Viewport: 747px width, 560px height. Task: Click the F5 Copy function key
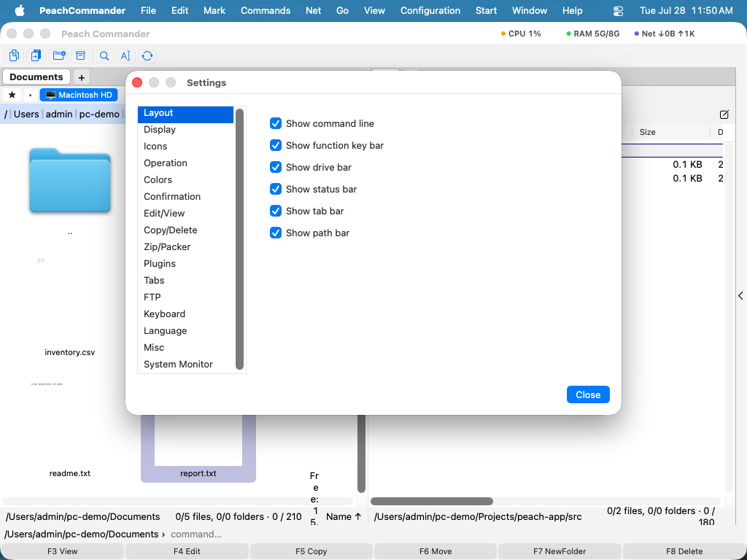pyautogui.click(x=311, y=551)
